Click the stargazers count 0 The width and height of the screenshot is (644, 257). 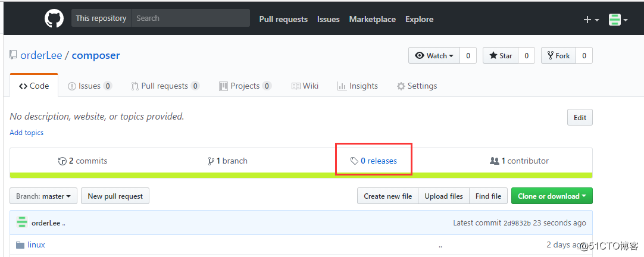pyautogui.click(x=527, y=55)
